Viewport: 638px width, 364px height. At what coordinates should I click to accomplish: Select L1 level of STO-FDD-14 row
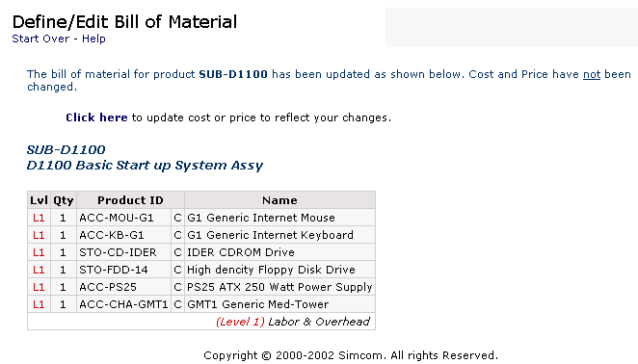[39, 270]
